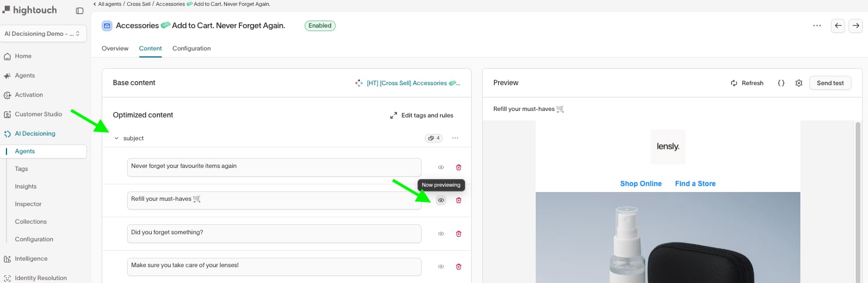Open the header three-dots more menu
The image size is (868, 283).
[x=817, y=26]
